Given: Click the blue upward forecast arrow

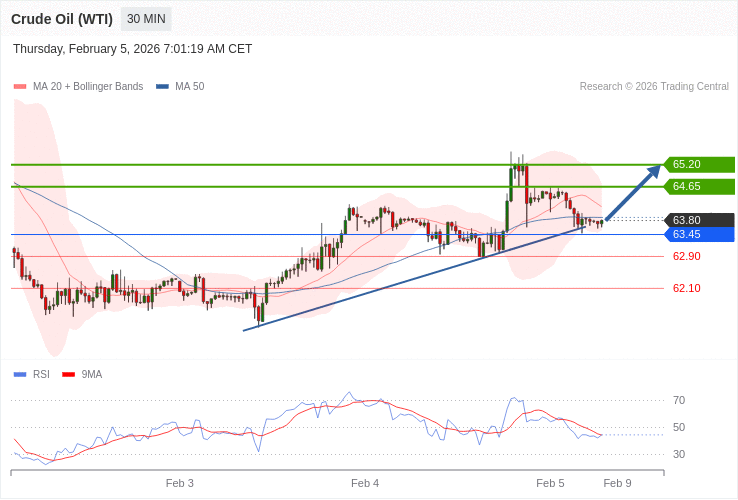Looking at the screenshot, I should 633,192.
